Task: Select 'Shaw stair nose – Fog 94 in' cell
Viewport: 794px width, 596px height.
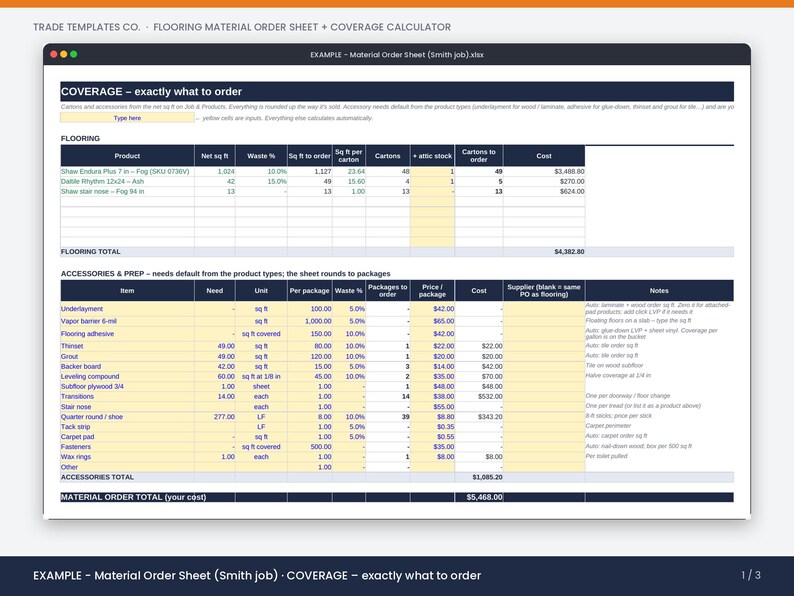Action: pos(127,191)
